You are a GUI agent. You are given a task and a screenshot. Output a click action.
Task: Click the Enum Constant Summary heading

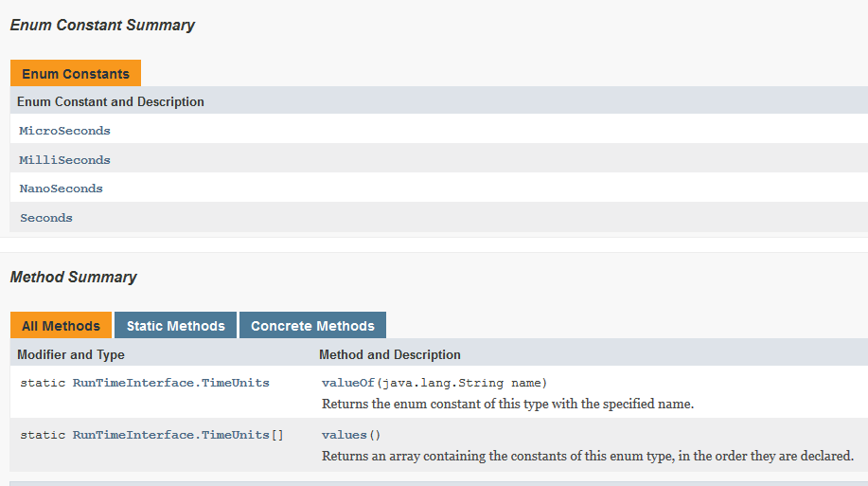click(102, 25)
